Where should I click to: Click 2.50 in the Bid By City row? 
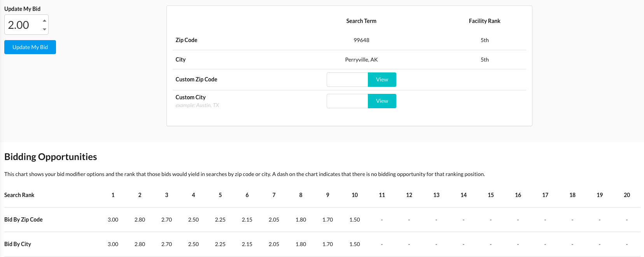tap(194, 244)
